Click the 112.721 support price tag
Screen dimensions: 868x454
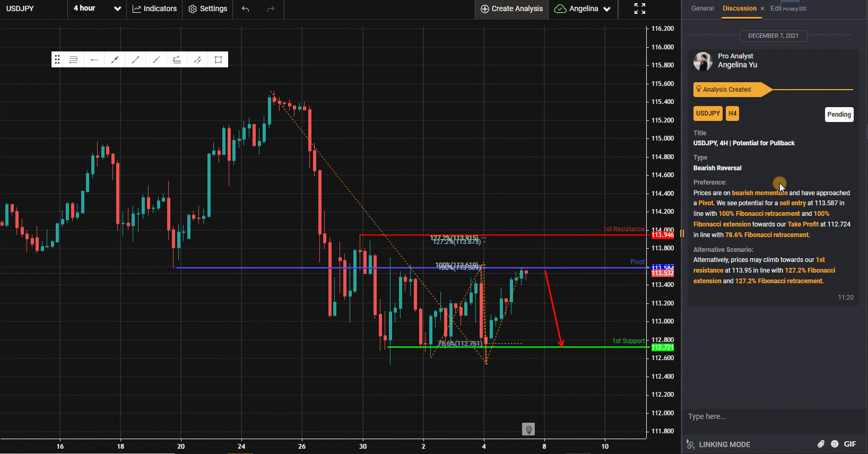pos(662,347)
